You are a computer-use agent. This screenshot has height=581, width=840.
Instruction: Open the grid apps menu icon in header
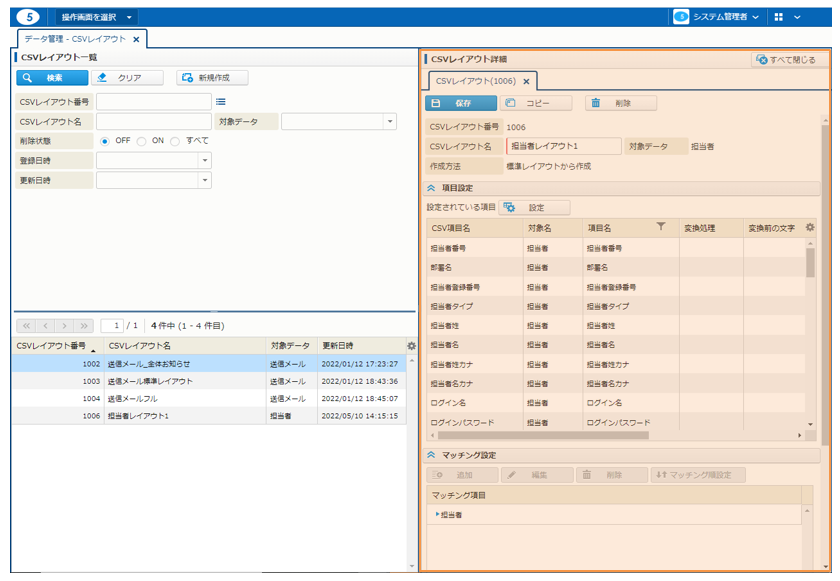pyautogui.click(x=779, y=17)
